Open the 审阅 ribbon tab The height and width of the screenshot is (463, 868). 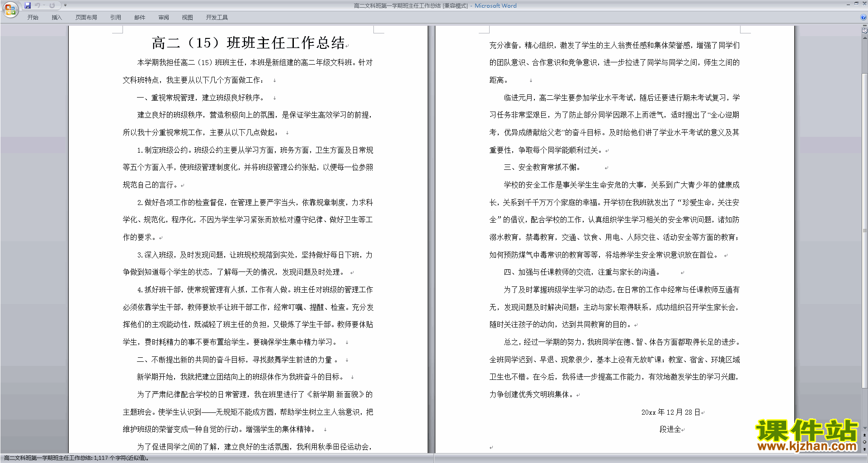pyautogui.click(x=163, y=17)
